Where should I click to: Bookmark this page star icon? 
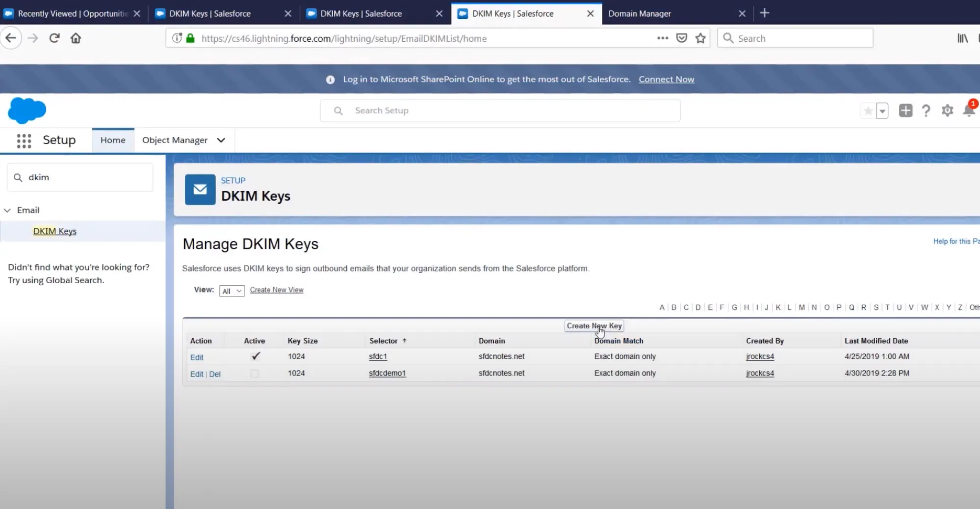tap(700, 38)
